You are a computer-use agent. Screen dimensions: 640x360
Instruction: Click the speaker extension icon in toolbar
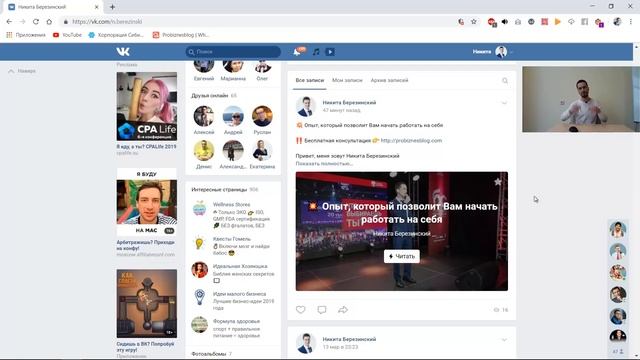[x=505, y=22]
